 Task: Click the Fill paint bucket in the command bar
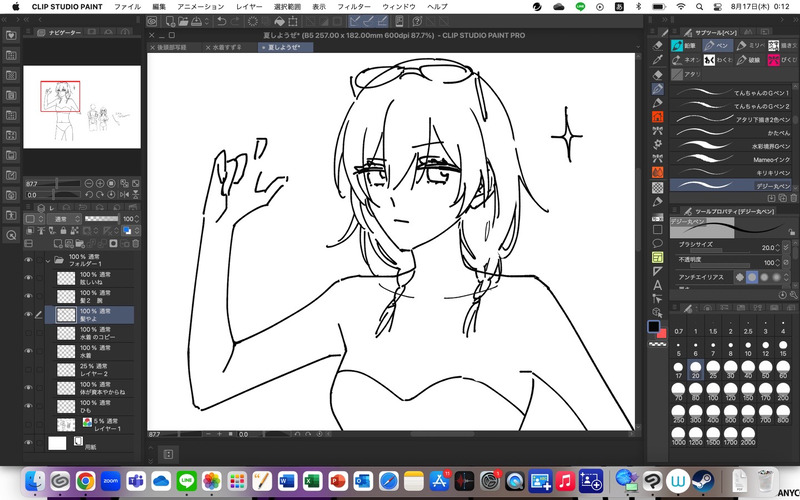click(x=279, y=21)
